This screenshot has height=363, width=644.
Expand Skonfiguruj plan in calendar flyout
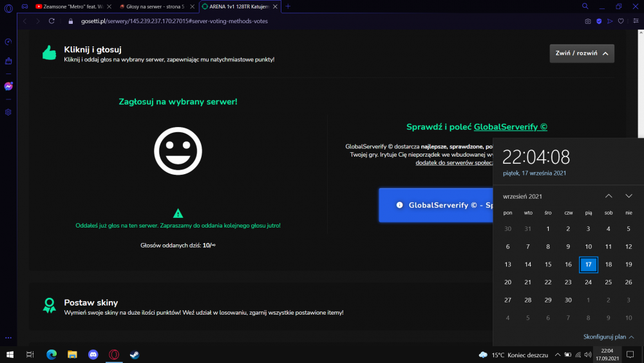pyautogui.click(x=609, y=337)
